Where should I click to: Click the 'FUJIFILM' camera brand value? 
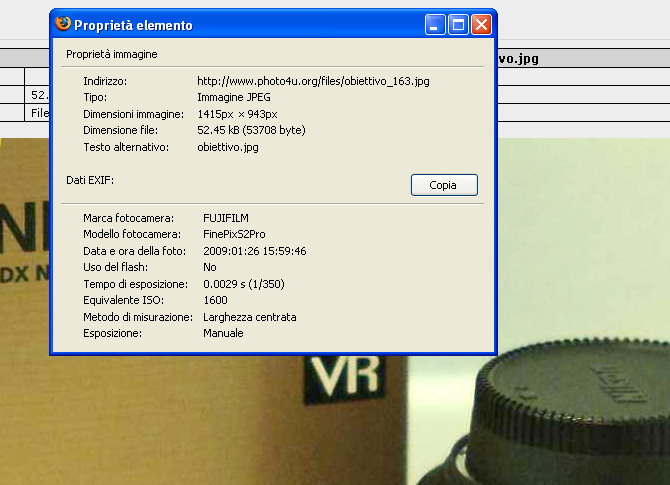point(226,218)
